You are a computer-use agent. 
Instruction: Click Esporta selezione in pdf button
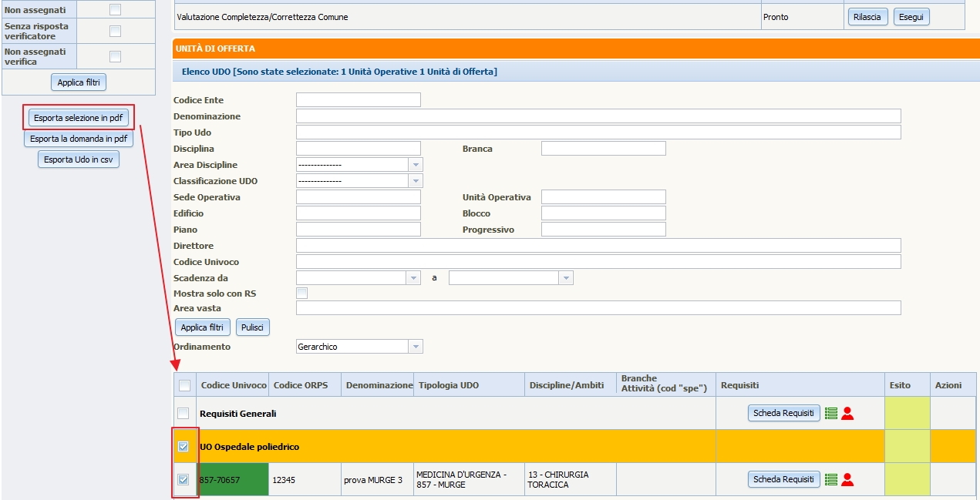(79, 118)
